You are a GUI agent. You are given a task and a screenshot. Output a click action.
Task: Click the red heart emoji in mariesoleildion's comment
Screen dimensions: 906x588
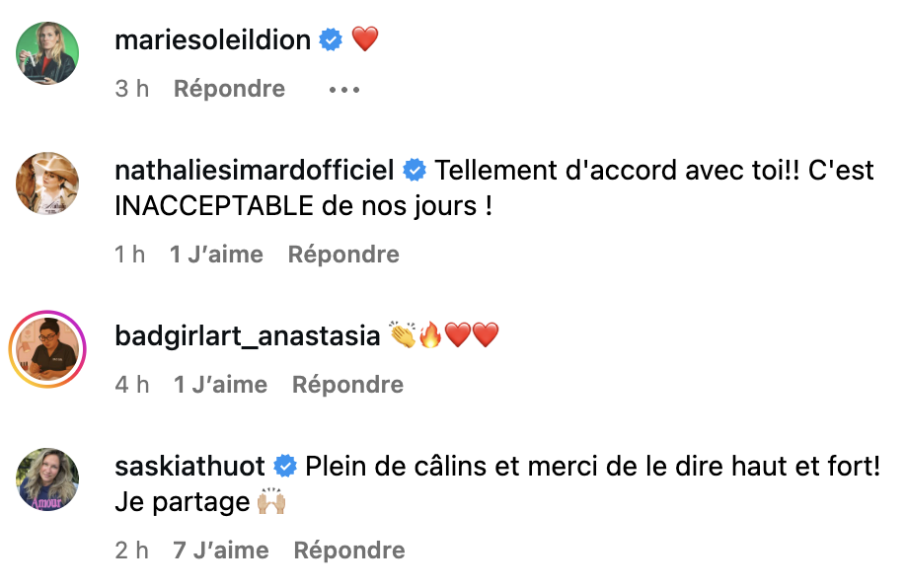(365, 40)
